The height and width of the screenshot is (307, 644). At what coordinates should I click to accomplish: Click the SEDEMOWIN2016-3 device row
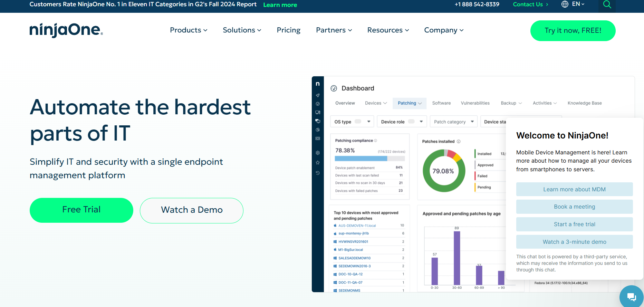click(x=369, y=266)
